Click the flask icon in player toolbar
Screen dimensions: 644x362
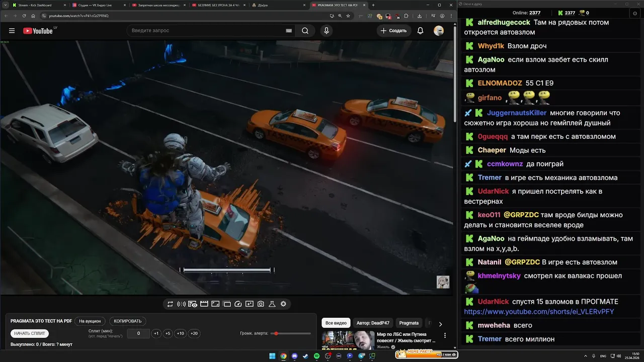click(272, 304)
